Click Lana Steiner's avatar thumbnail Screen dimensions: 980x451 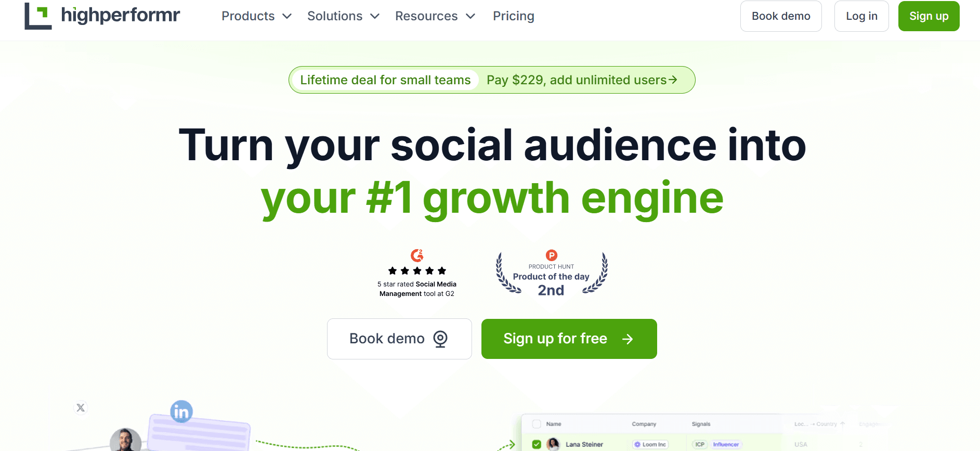pyautogui.click(x=553, y=444)
